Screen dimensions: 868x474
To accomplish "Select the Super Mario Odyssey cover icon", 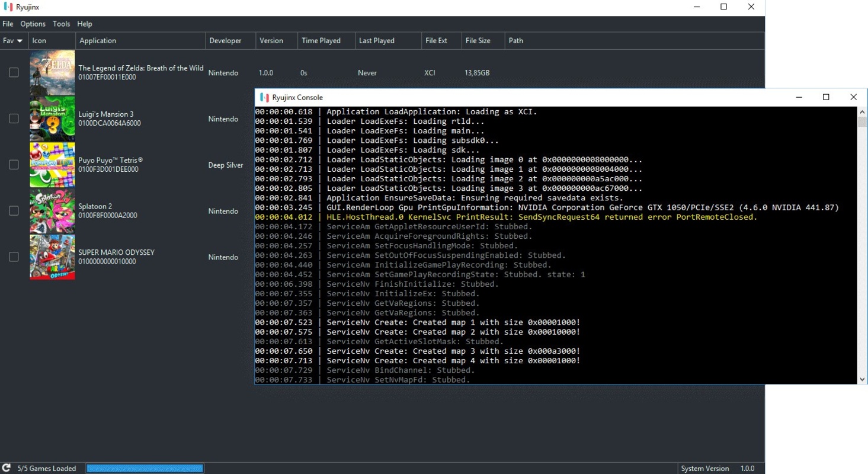I will pyautogui.click(x=52, y=257).
